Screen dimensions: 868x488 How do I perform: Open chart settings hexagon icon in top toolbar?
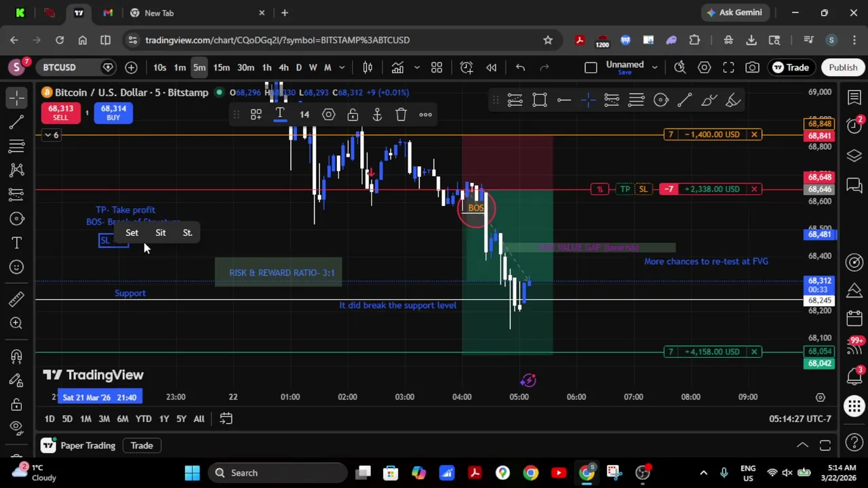coord(705,67)
